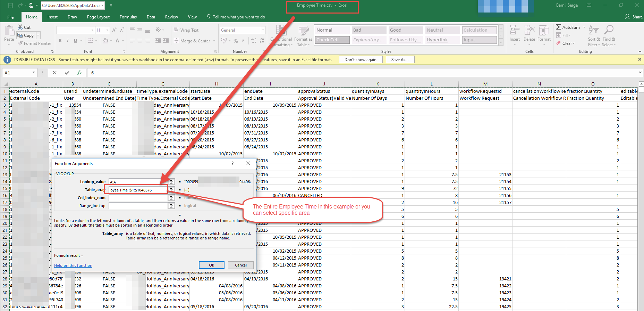Apply cell borders
644x311 pixels.
click(x=90, y=41)
